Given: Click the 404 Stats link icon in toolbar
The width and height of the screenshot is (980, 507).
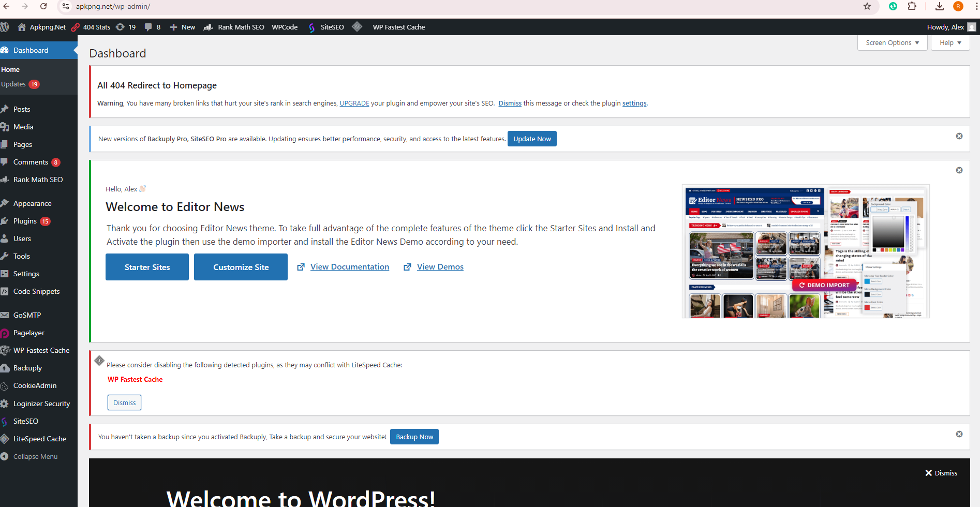Looking at the screenshot, I should pyautogui.click(x=76, y=27).
